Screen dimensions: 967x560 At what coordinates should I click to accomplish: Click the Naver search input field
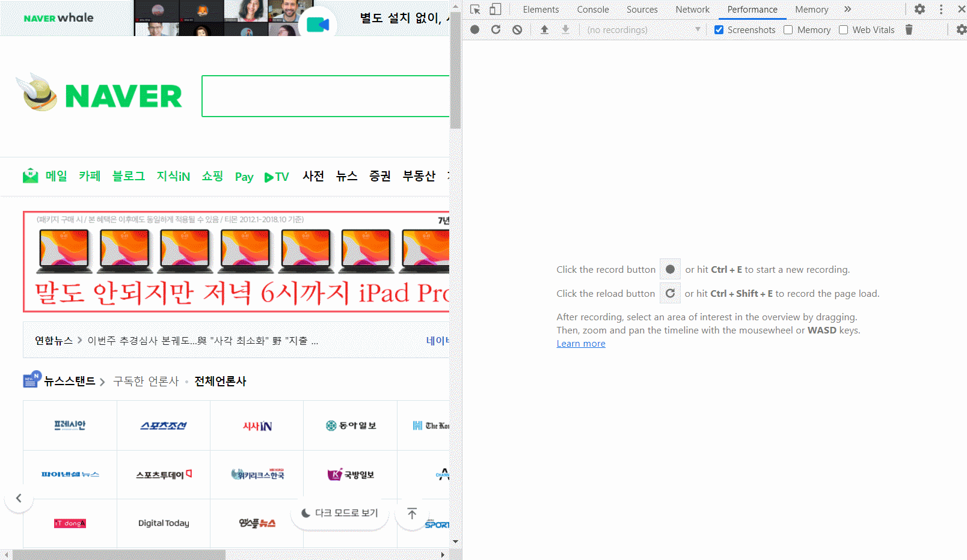click(326, 96)
